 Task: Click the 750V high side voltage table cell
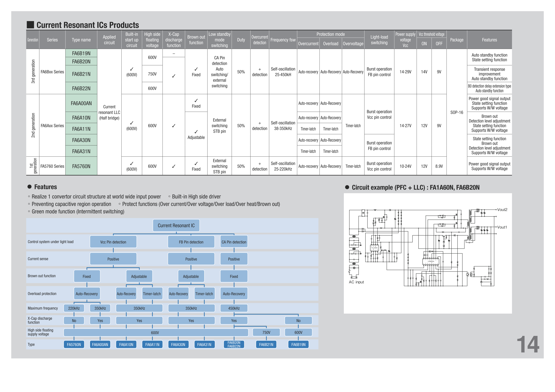152,74
